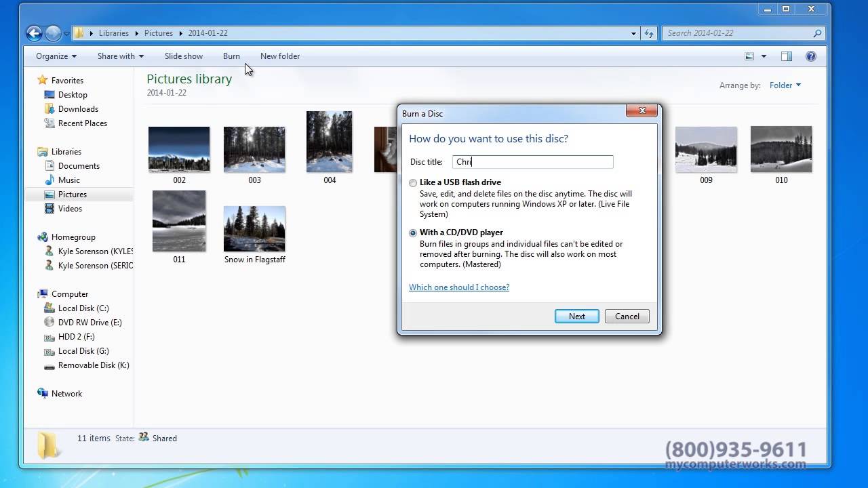Click the Disc title text field

click(x=533, y=161)
